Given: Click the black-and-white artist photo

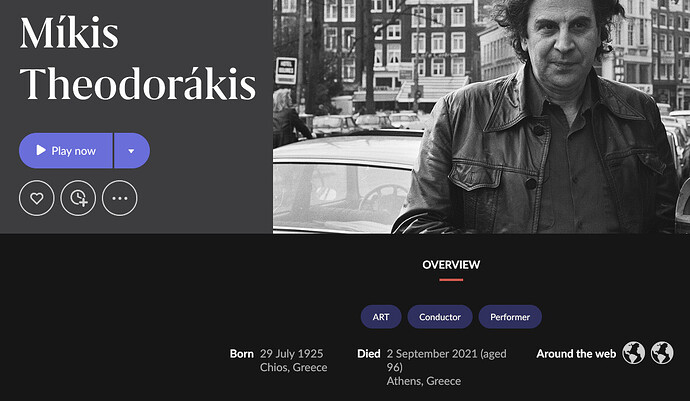Looking at the screenshot, I should click(x=481, y=117).
